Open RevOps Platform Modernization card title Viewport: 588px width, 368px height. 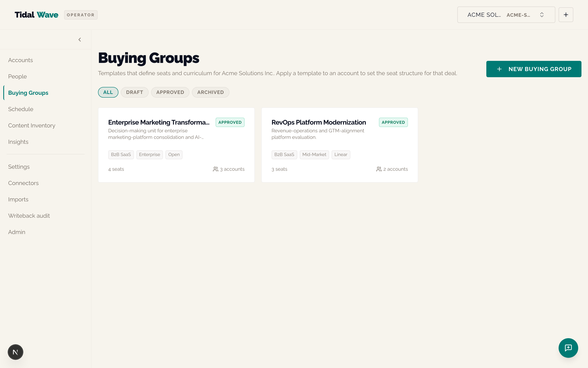tap(318, 122)
